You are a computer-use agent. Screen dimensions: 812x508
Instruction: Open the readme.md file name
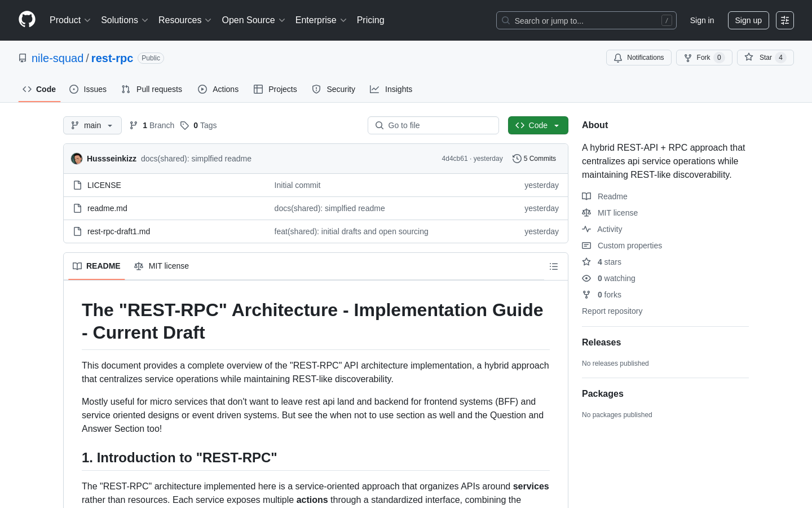pyautogui.click(x=107, y=208)
